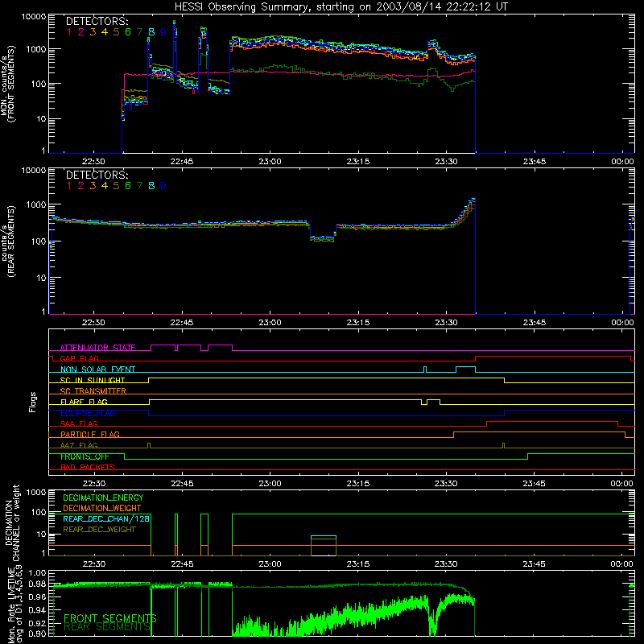The width and height of the screenshot is (644, 644).
Task: Click the ECLIPSE_FLAG label
Action: (88, 413)
